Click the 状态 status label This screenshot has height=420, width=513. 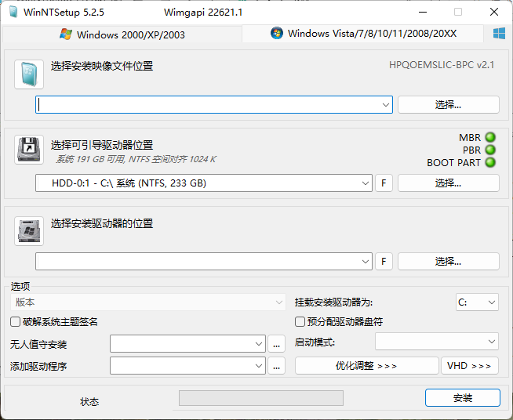[x=89, y=402]
